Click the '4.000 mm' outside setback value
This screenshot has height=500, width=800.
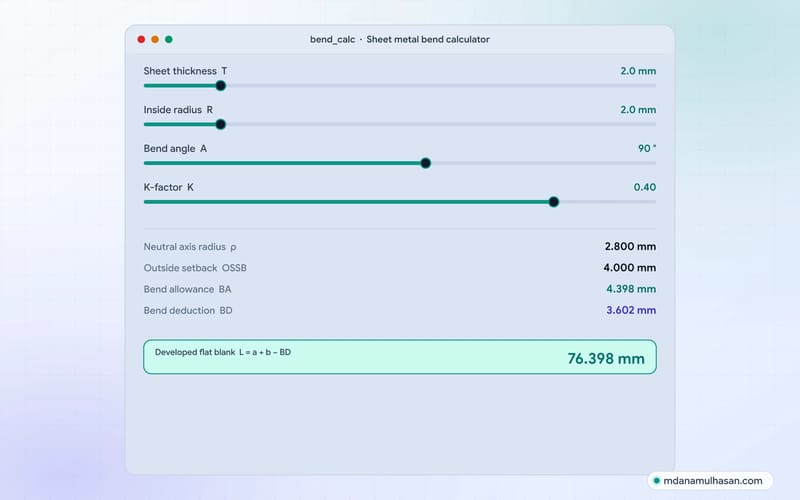(630, 268)
